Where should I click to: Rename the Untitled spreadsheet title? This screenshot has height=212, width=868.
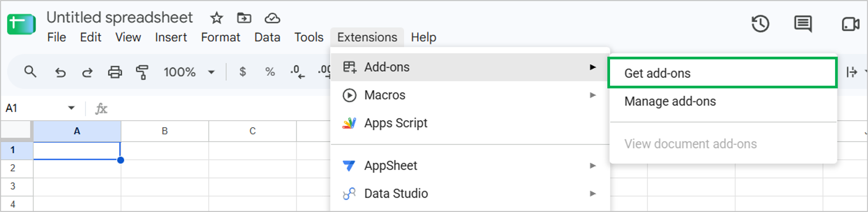click(x=119, y=17)
